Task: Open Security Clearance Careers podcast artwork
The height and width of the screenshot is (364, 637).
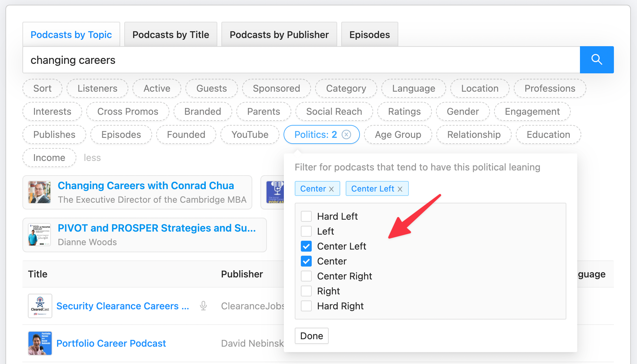Action: 40,306
